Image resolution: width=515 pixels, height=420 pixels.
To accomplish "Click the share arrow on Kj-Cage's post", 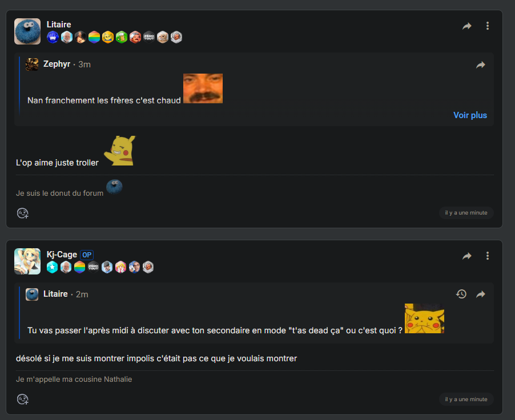I will (x=466, y=256).
